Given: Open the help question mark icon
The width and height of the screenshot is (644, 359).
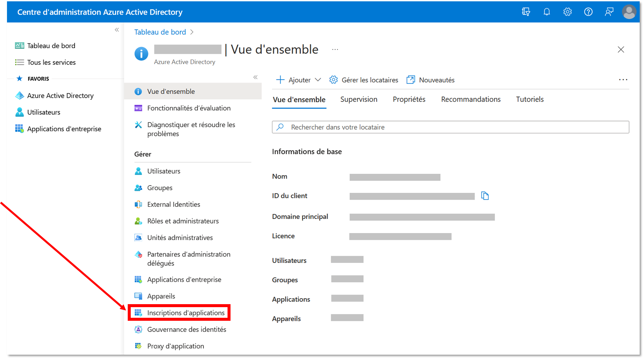Looking at the screenshot, I should coord(588,12).
